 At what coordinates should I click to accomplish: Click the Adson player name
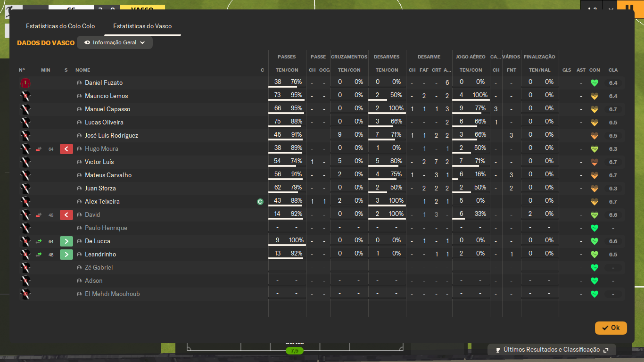tap(94, 281)
